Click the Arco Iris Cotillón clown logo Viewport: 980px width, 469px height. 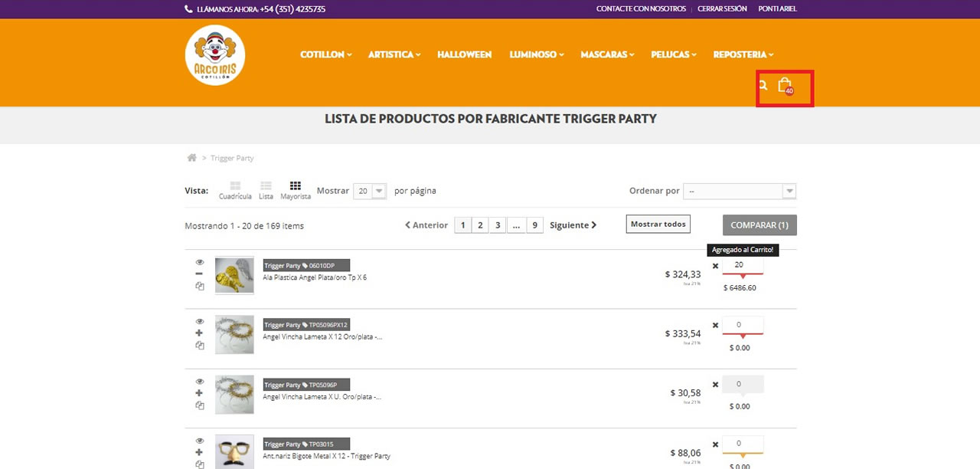(215, 55)
